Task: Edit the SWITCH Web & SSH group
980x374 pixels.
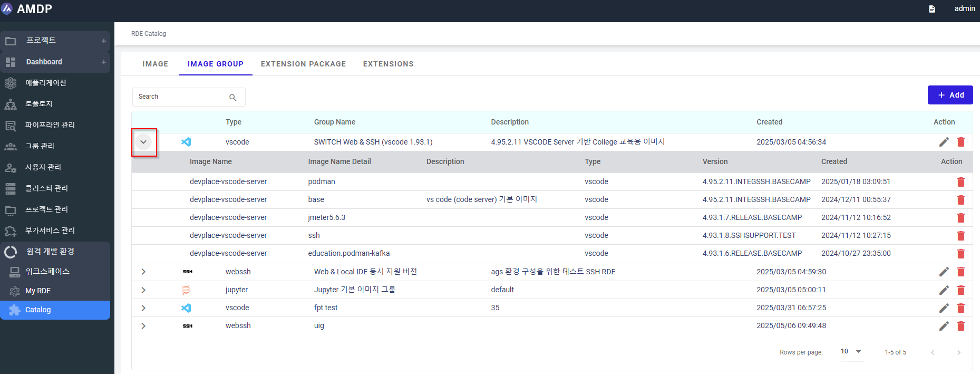Action: pyautogui.click(x=944, y=142)
